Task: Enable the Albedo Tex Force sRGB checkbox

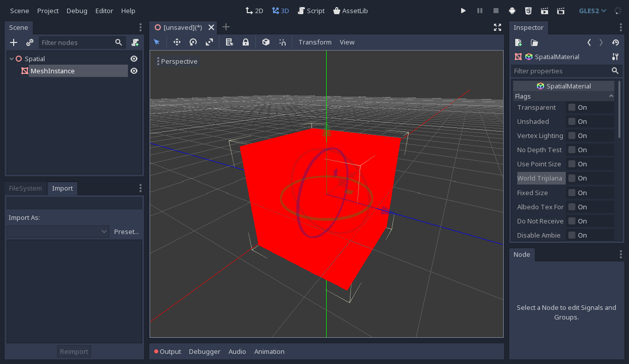Action: pyautogui.click(x=572, y=207)
